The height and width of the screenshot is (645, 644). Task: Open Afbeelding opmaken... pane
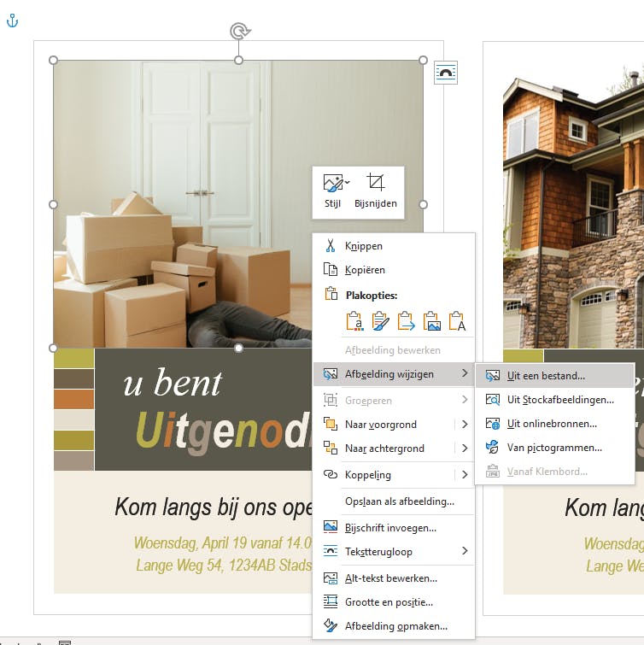(394, 626)
